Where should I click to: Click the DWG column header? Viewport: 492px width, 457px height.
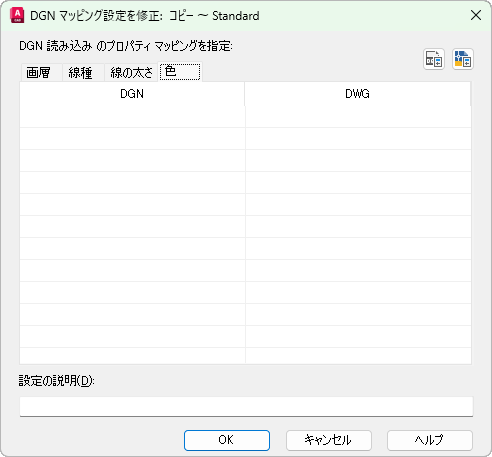[358, 94]
